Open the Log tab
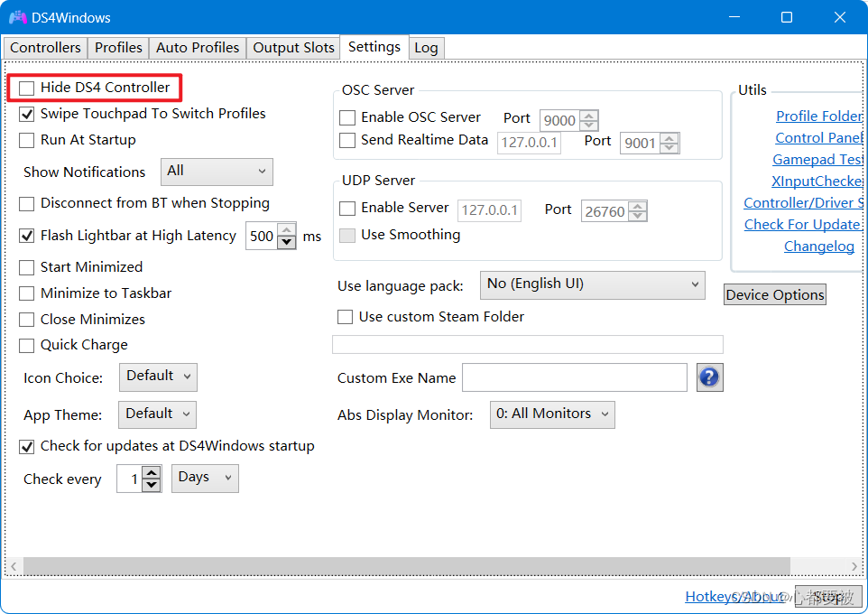The image size is (868, 614). [426, 48]
